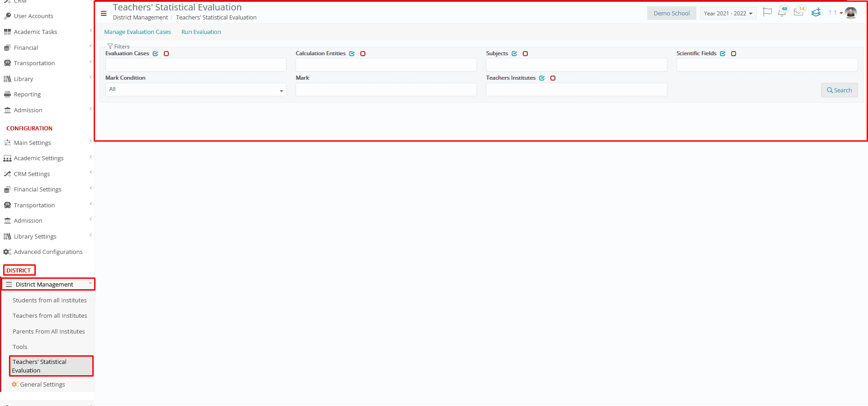The image size is (868, 406).
Task: Click the Manage Evaluation Cases link
Action: point(138,32)
